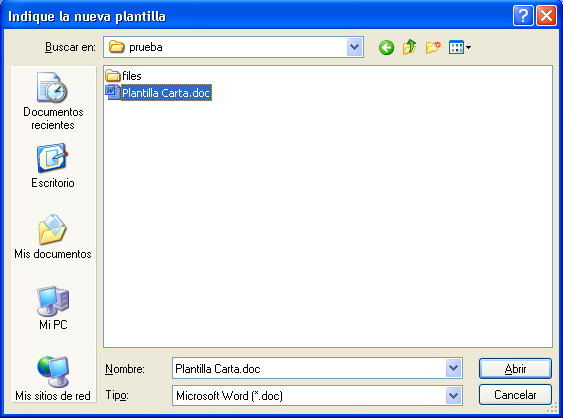
Task: Go up one folder level
Action: pyautogui.click(x=409, y=47)
